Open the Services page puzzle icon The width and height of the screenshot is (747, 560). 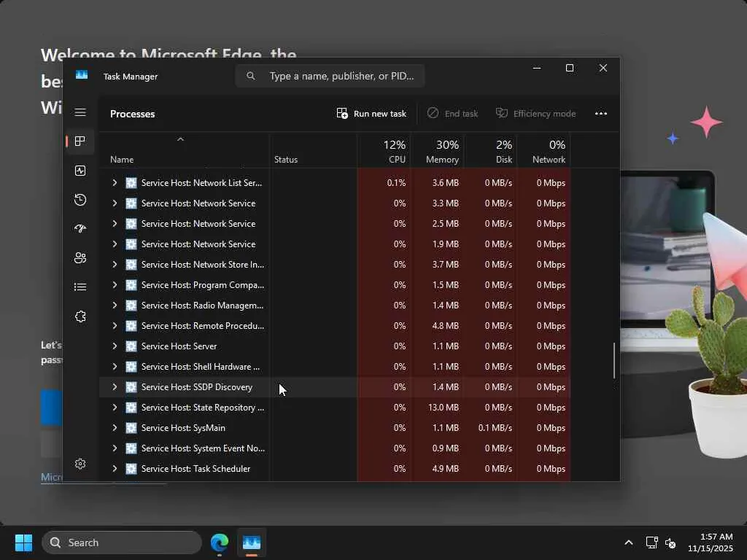click(80, 316)
